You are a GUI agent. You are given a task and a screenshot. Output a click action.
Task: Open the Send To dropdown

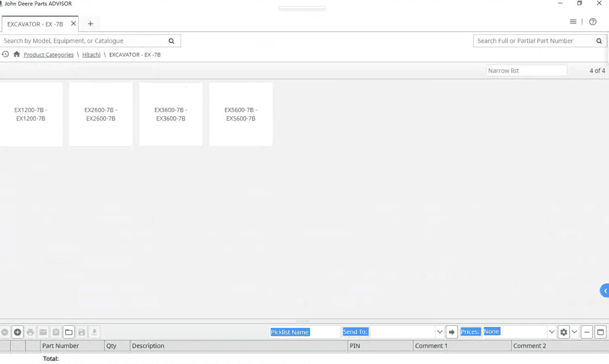[x=439, y=332]
